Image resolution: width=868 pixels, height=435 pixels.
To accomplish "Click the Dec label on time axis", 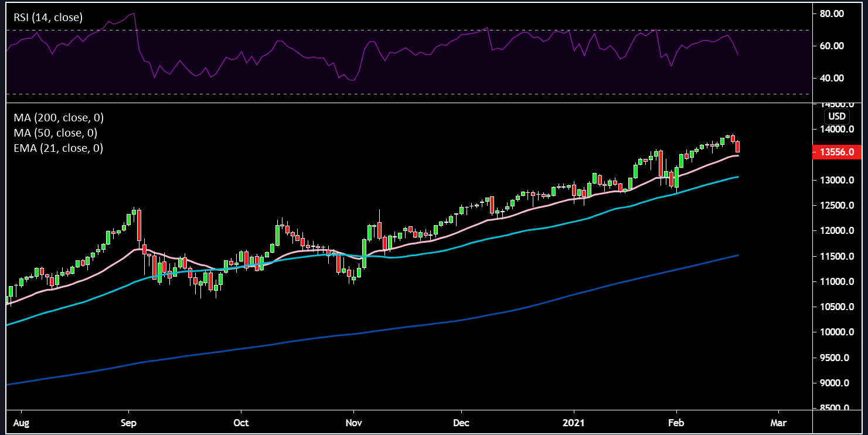I will [461, 422].
